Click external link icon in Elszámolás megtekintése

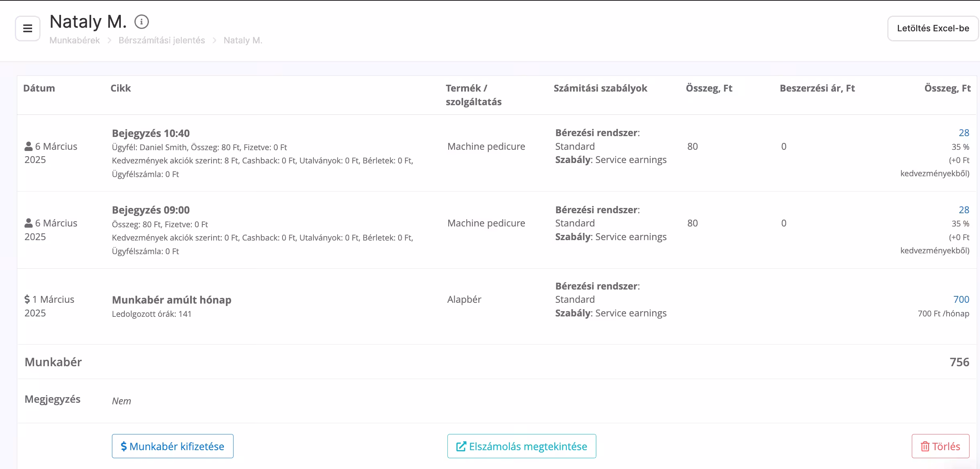click(461, 447)
